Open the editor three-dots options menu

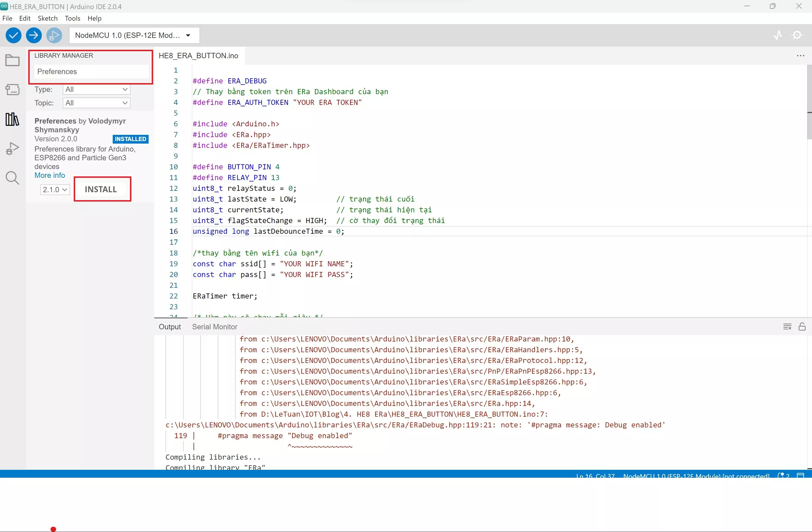[800, 56]
